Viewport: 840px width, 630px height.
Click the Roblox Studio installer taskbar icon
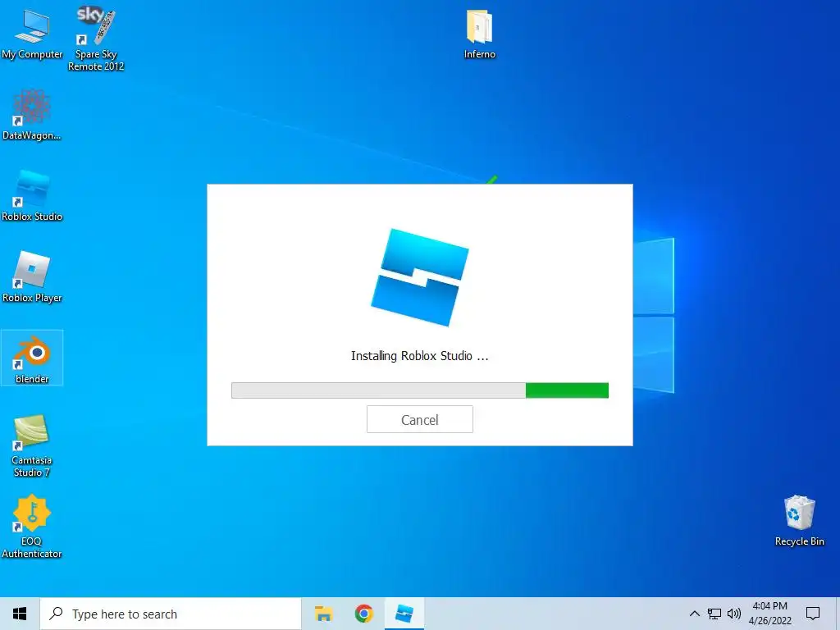pyautogui.click(x=404, y=614)
